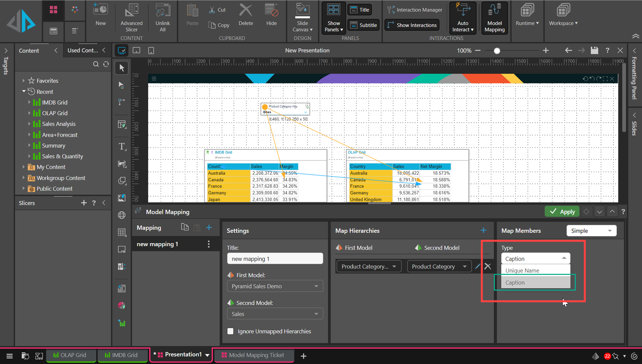Viewport: 642px width, 364px height.
Task: Click the mapping Title input field
Action: pos(275,258)
